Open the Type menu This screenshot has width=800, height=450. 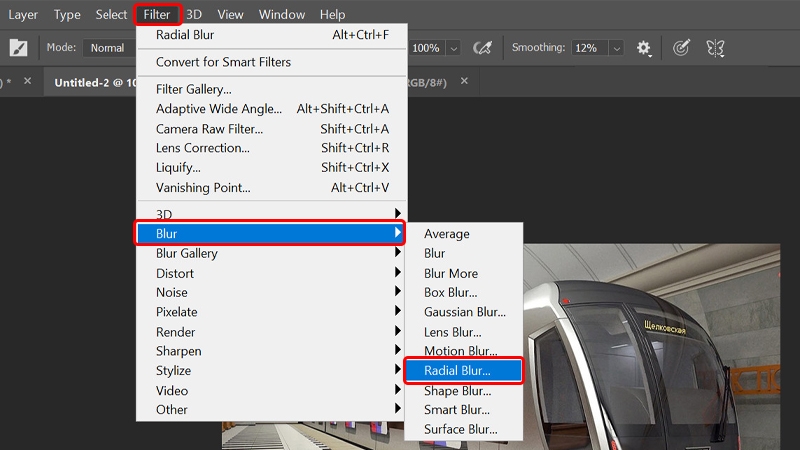[x=67, y=14]
